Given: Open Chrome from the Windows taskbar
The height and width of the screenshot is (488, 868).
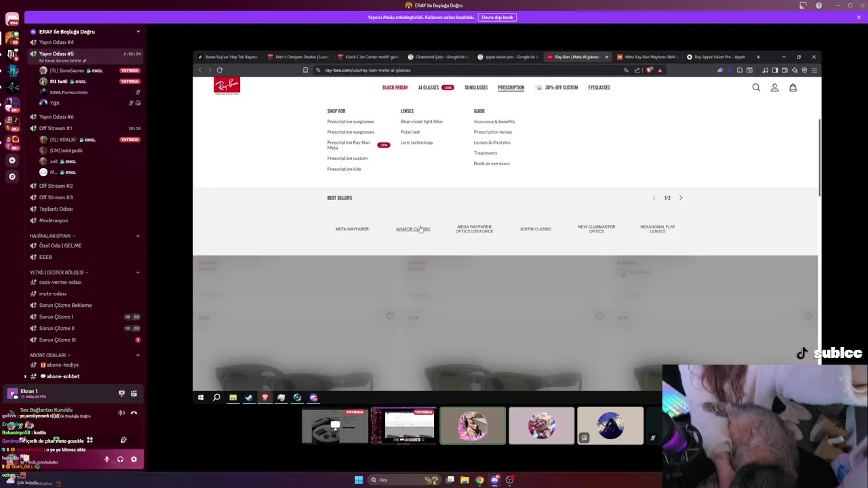Looking at the screenshot, I should point(479,480).
